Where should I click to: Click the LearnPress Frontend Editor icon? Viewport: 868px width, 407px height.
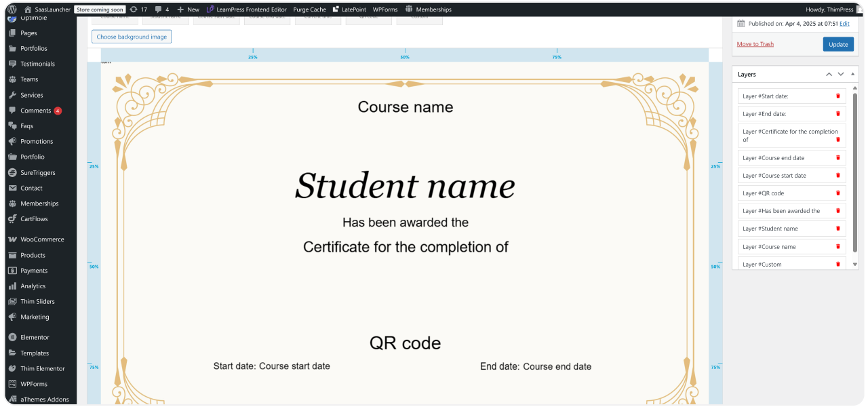210,9
